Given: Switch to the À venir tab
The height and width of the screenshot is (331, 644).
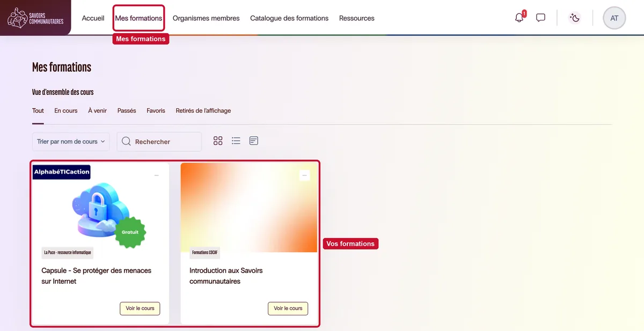Looking at the screenshot, I should [98, 111].
